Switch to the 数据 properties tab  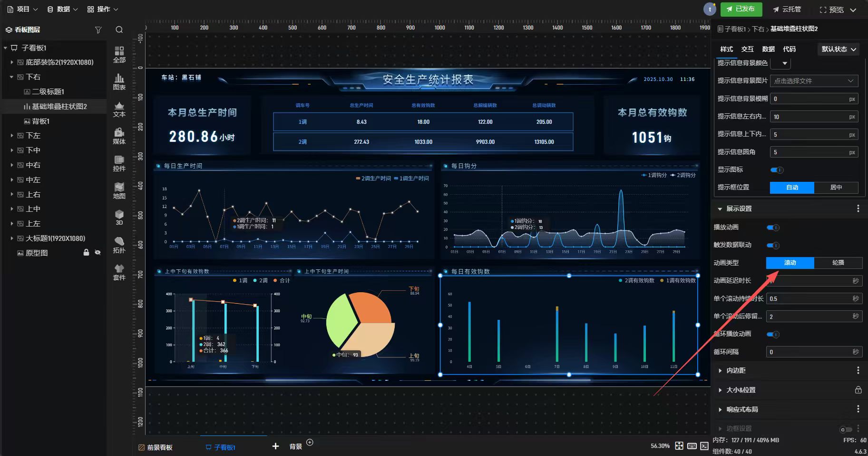[768, 49]
